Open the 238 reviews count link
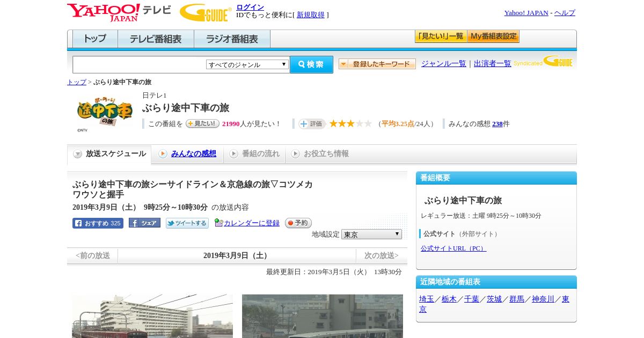Viewport: 644px width, 338px height. (497, 124)
